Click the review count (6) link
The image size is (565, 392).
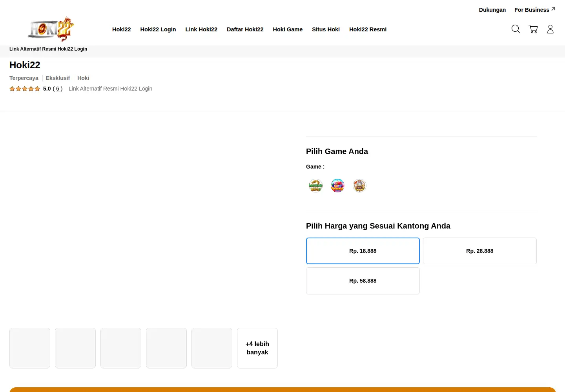click(58, 89)
